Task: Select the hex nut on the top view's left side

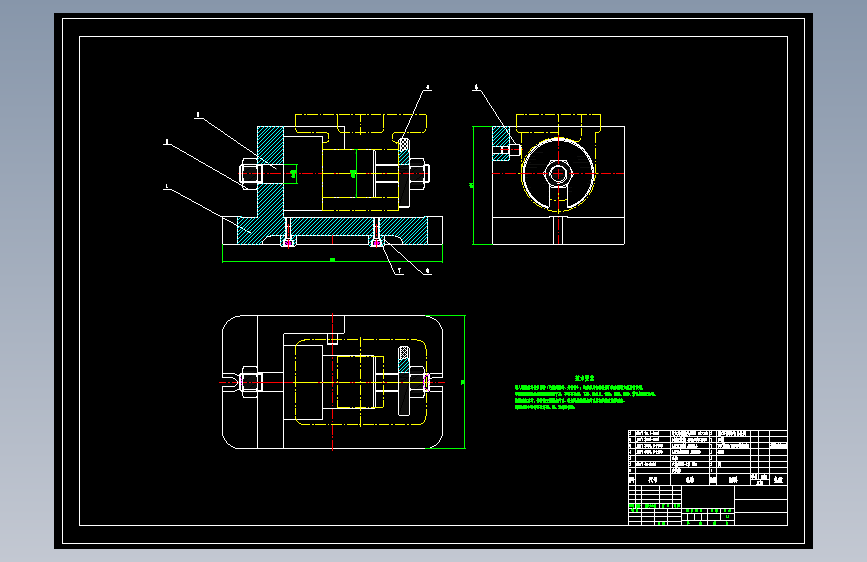Action: point(250,382)
